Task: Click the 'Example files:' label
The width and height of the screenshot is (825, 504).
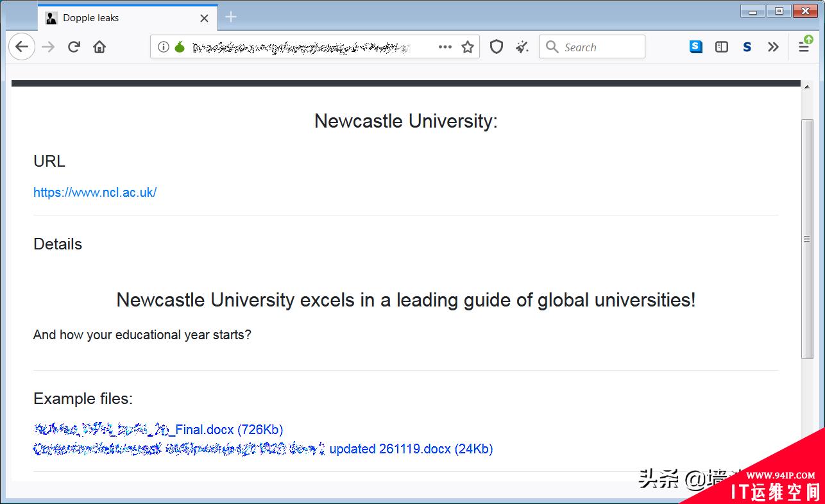Action: click(x=83, y=399)
